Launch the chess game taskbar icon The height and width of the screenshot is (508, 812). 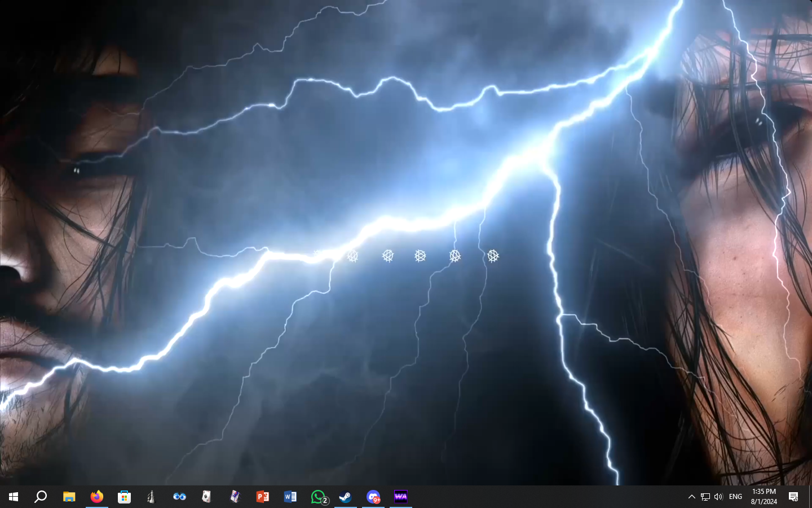pos(151,497)
